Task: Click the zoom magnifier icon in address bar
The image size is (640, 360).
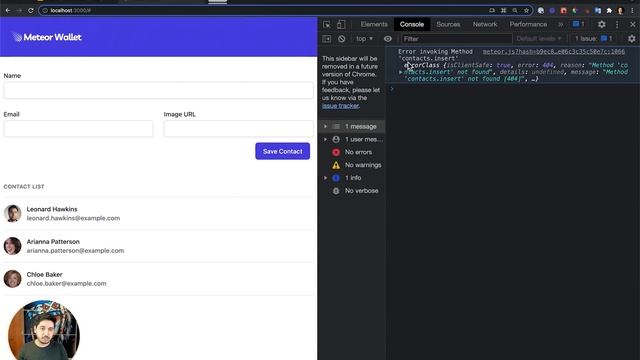Action: pyautogui.click(x=515, y=10)
